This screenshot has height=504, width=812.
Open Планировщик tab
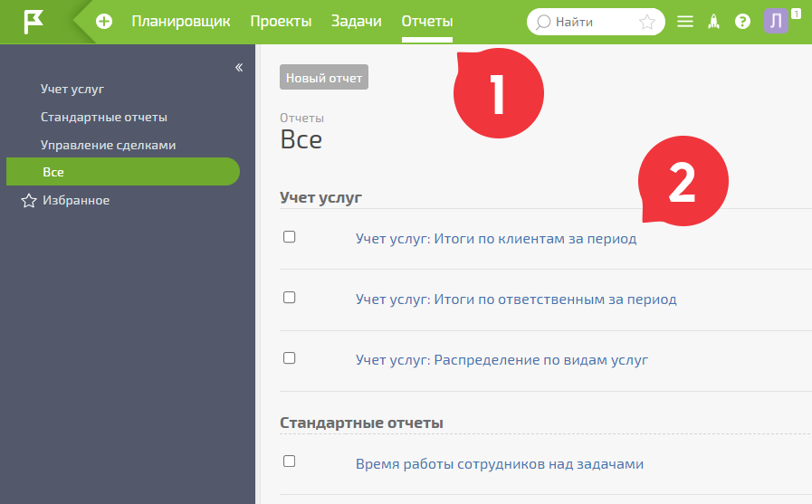pos(181,22)
